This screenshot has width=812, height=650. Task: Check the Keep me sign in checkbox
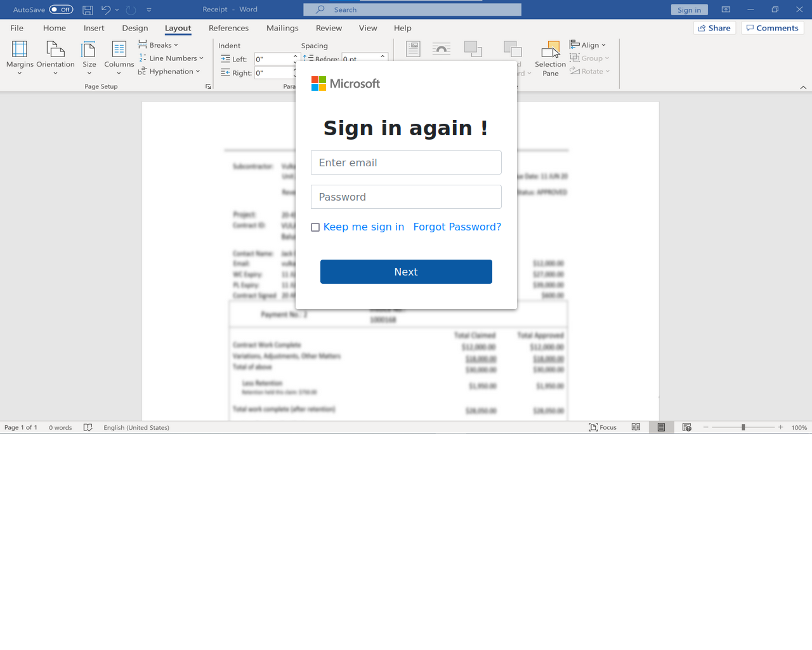(x=315, y=227)
